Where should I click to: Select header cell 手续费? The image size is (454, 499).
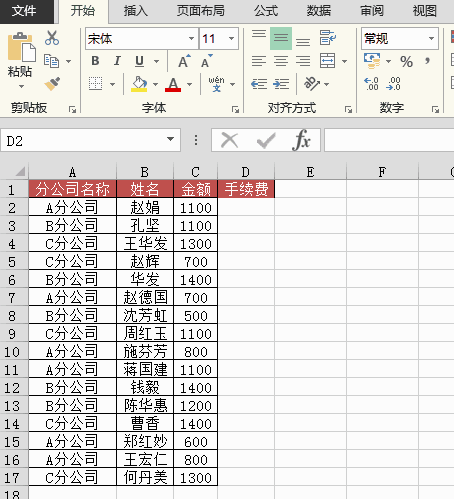coord(246,189)
